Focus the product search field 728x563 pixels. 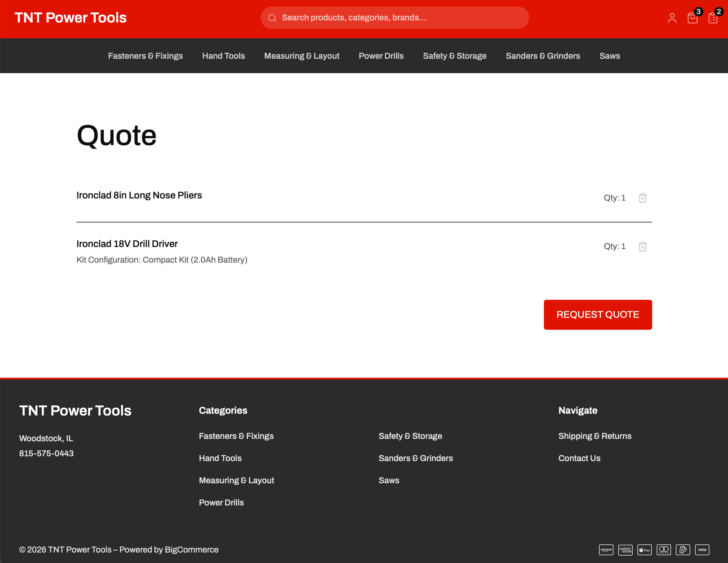(x=395, y=18)
